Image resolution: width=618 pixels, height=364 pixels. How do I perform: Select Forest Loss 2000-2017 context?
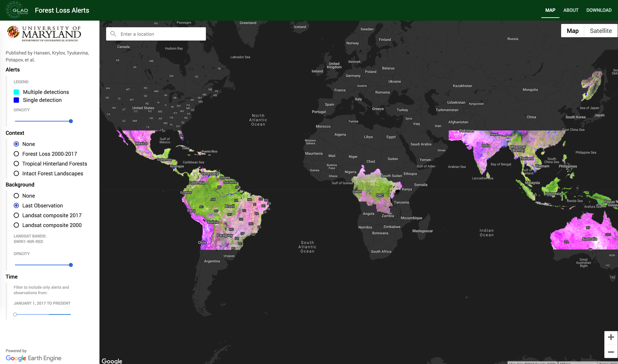click(16, 154)
